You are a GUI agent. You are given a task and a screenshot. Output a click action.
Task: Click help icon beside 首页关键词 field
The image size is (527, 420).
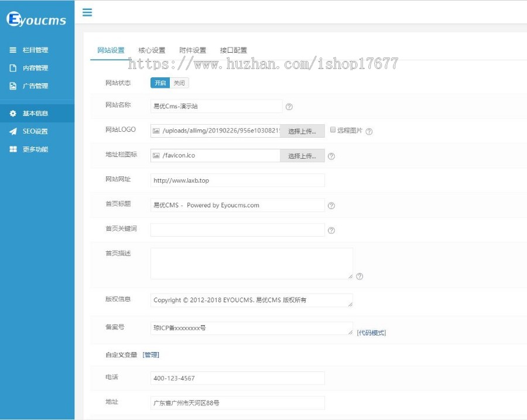331,230
